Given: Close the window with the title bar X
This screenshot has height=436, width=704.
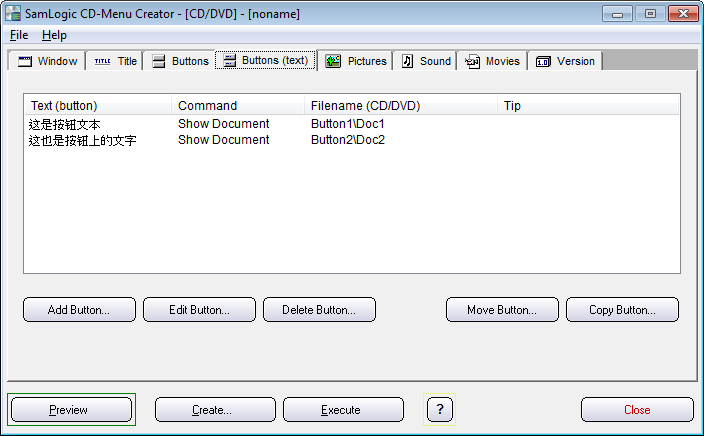Looking at the screenshot, I should click(x=683, y=13).
